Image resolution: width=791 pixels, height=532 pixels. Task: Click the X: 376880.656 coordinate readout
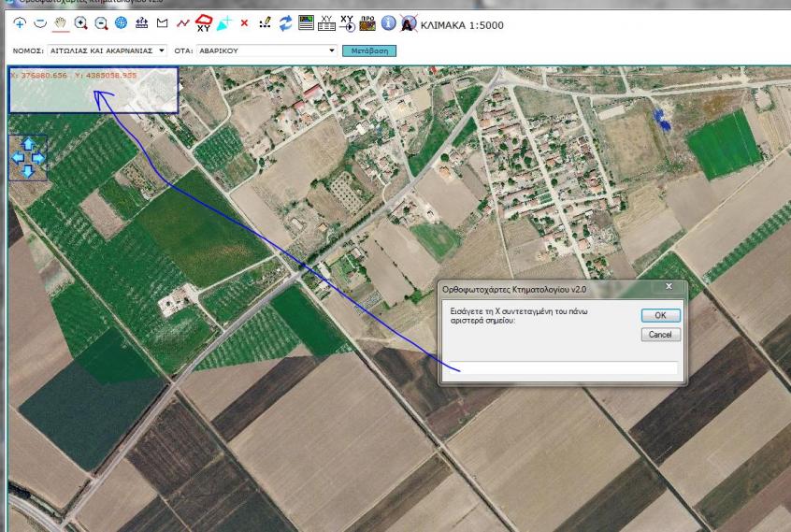click(x=39, y=75)
